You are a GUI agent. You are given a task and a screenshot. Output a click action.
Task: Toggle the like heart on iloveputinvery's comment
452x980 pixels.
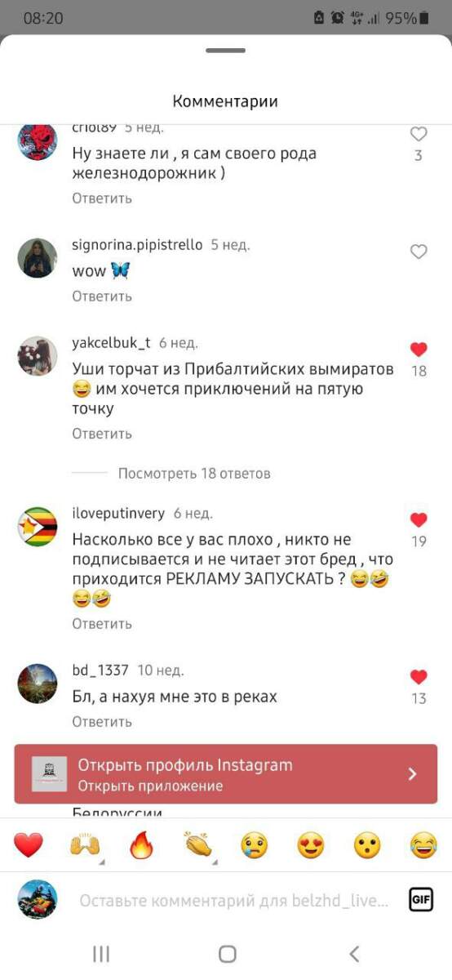419,519
